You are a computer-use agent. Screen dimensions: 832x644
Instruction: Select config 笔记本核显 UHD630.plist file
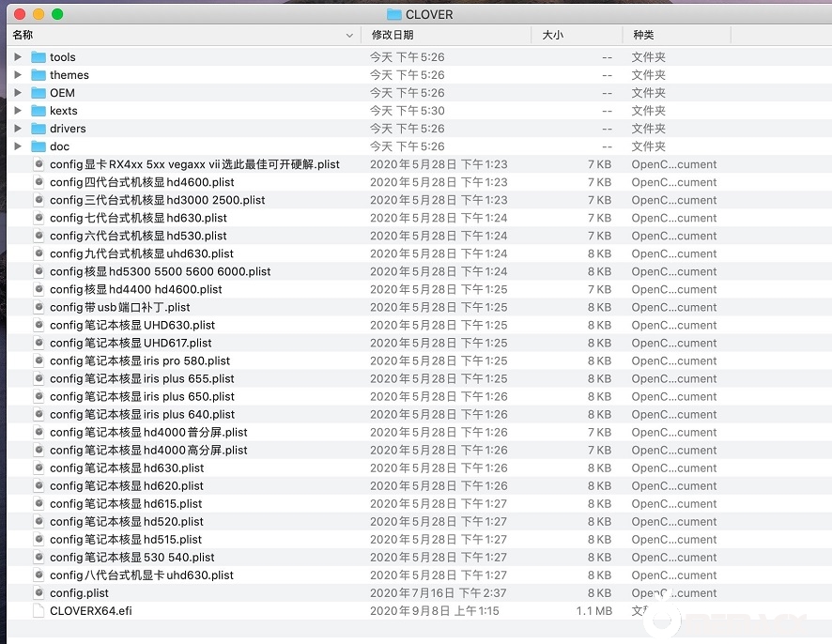[x=132, y=325]
